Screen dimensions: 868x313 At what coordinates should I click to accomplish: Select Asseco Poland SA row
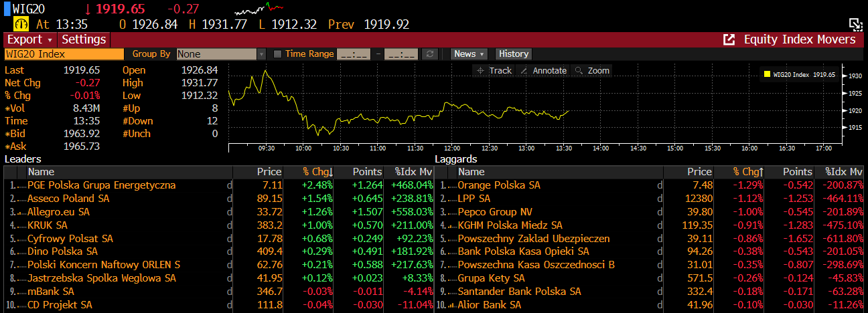[219, 199]
